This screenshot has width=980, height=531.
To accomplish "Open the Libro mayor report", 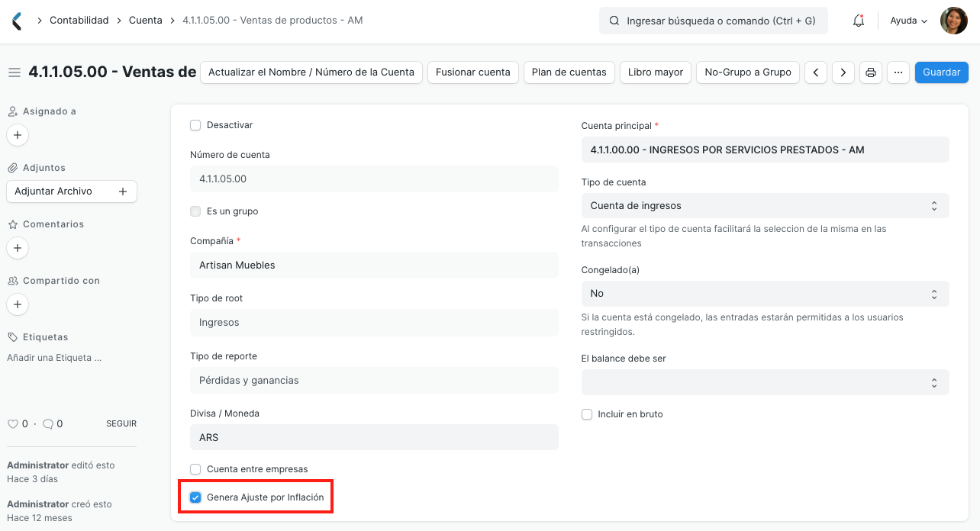I will [656, 72].
